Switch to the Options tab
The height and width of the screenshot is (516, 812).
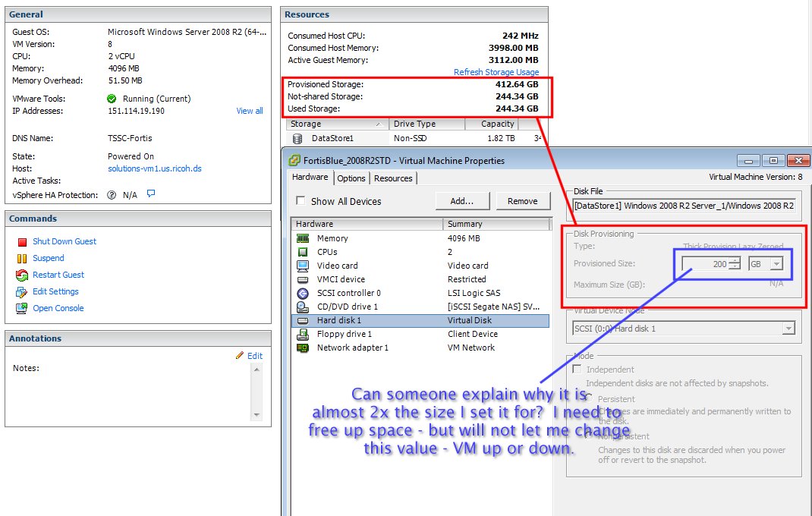(351, 178)
